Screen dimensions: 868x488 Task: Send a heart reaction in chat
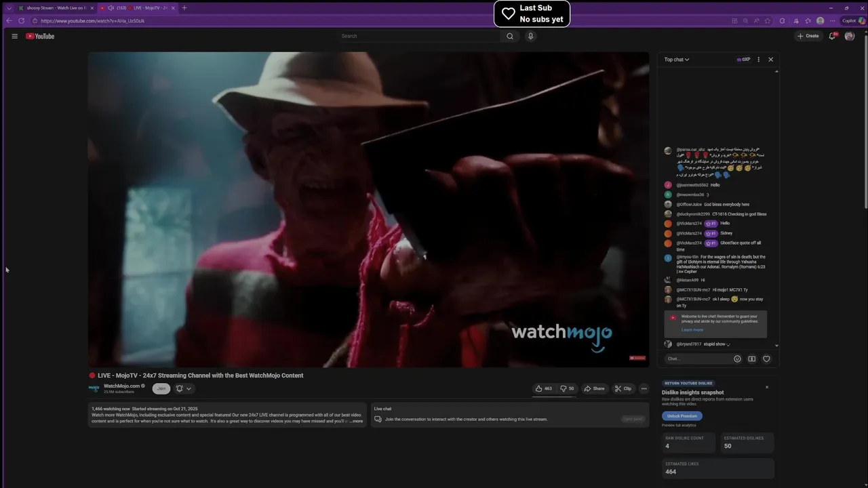[766, 359]
